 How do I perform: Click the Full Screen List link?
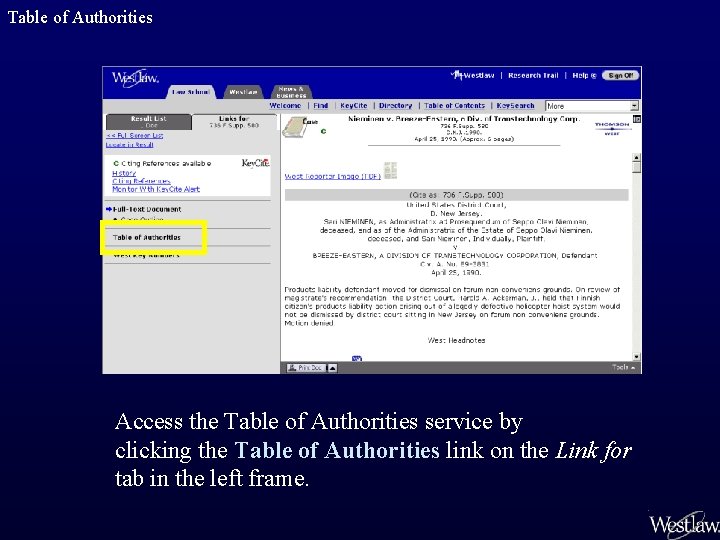coord(135,135)
